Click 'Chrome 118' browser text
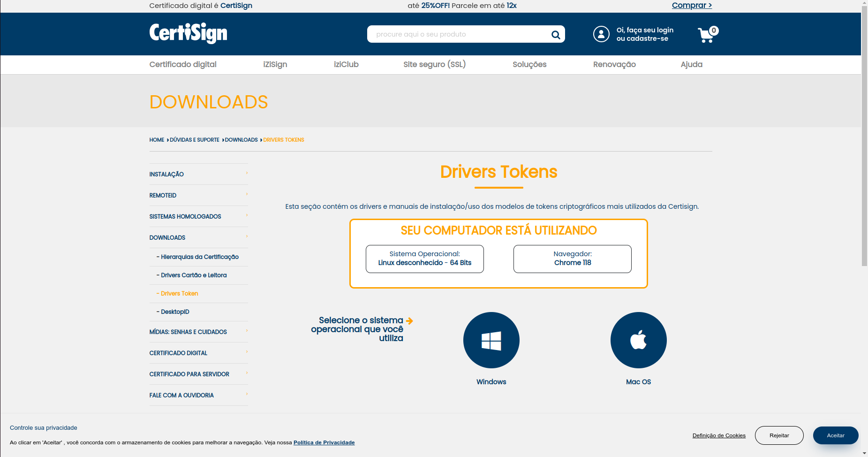Image resolution: width=868 pixels, height=457 pixels. click(x=573, y=263)
